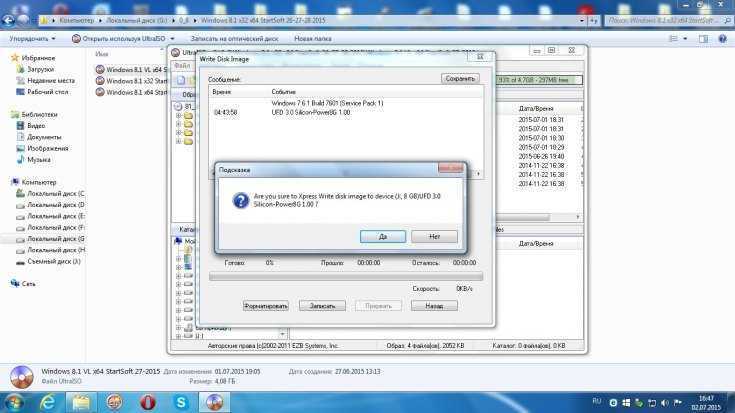The image size is (735, 413).
Task: Open the Документы library
Action: tap(39, 137)
